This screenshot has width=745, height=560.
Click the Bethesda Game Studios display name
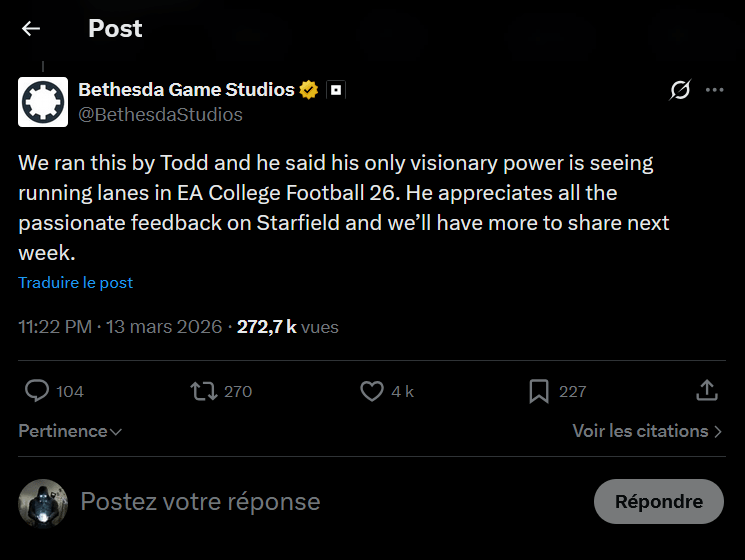pos(186,90)
